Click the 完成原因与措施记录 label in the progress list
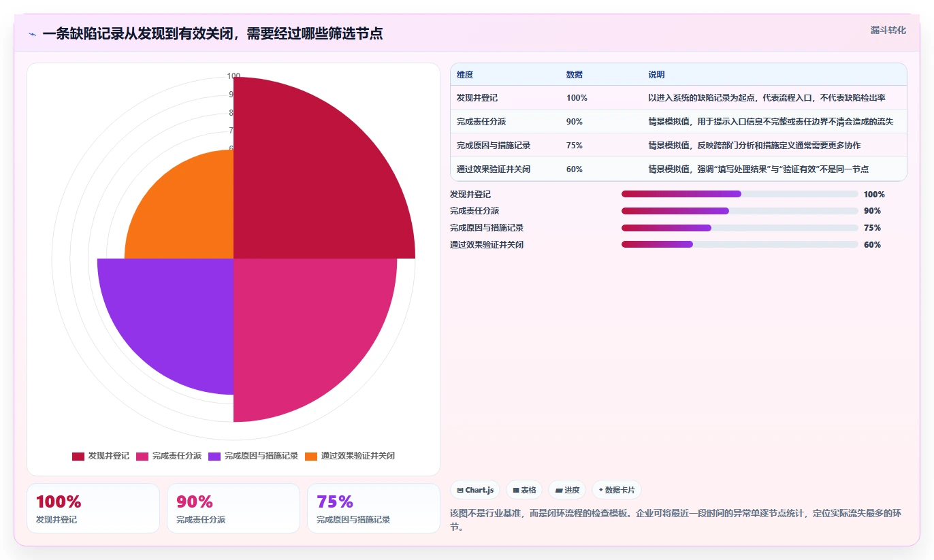 click(487, 228)
